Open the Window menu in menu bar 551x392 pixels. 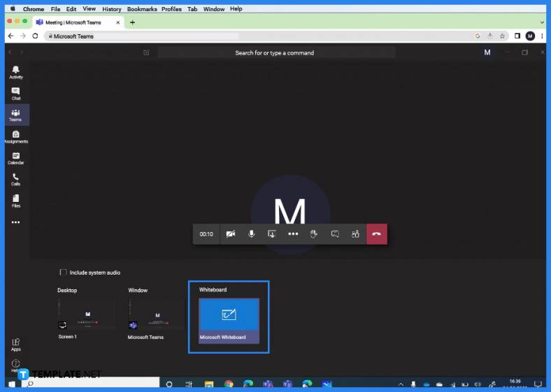pos(214,9)
